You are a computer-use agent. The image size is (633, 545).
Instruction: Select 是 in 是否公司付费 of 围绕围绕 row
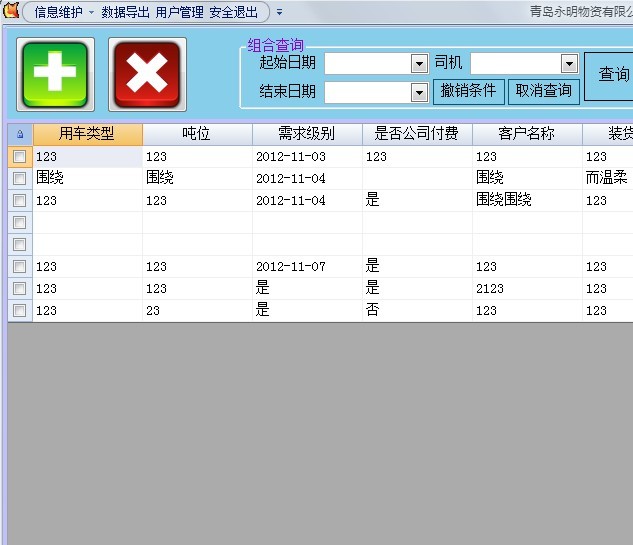(417, 201)
